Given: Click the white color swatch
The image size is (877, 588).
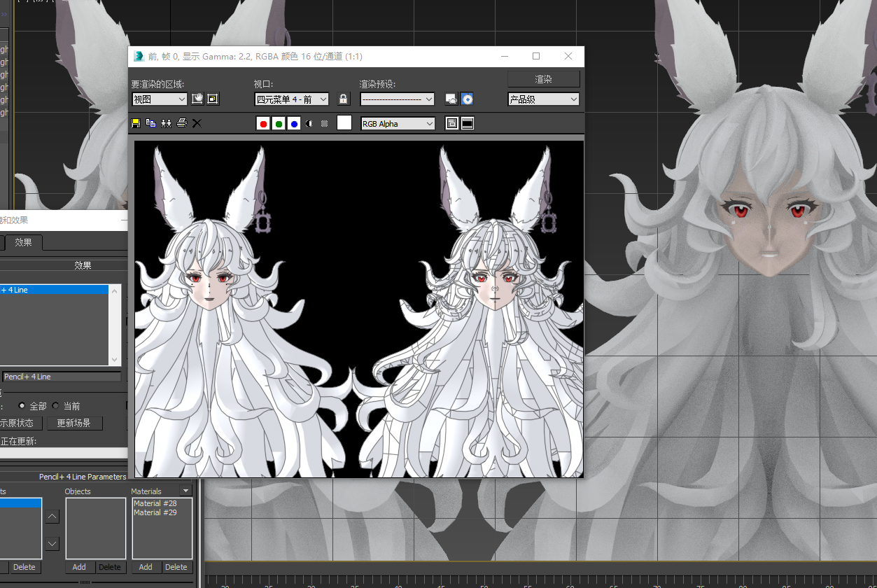Looking at the screenshot, I should pyautogui.click(x=344, y=123).
